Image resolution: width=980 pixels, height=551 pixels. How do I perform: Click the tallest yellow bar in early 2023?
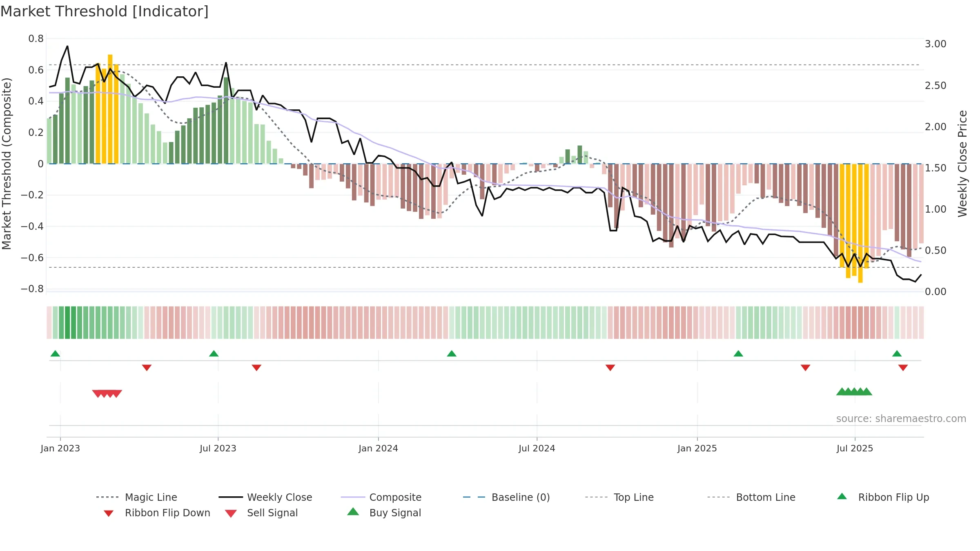[x=110, y=109]
